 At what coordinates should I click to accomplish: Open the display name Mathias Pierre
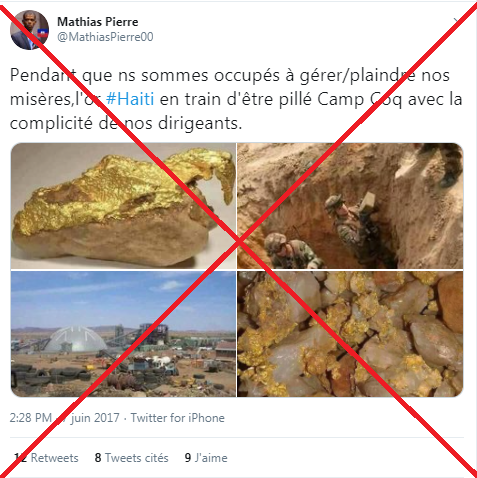(98, 22)
